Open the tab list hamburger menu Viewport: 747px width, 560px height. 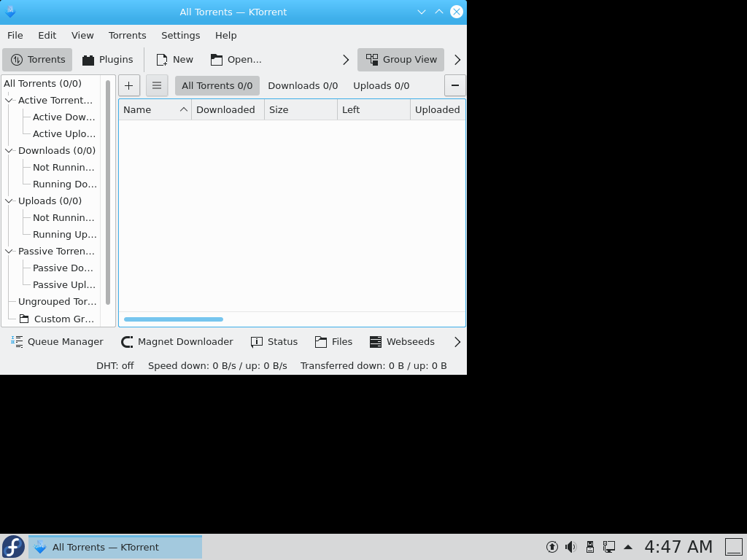point(157,86)
